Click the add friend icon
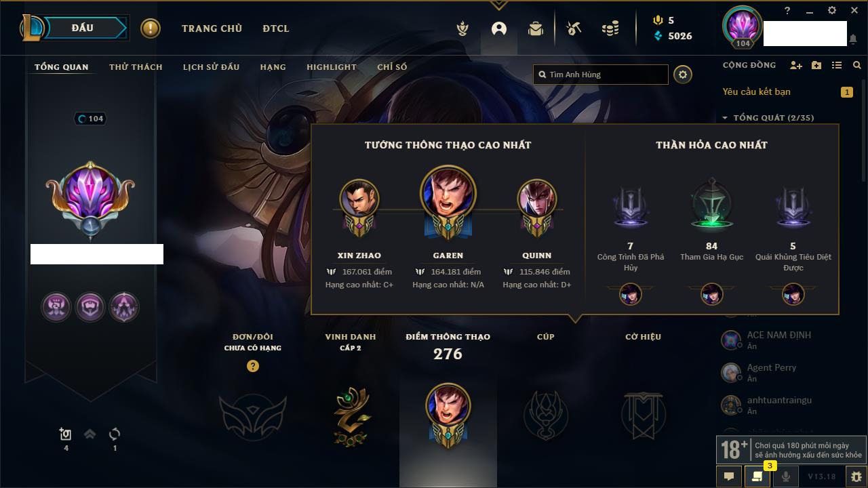Screen dimensions: 868x488 click(x=796, y=65)
